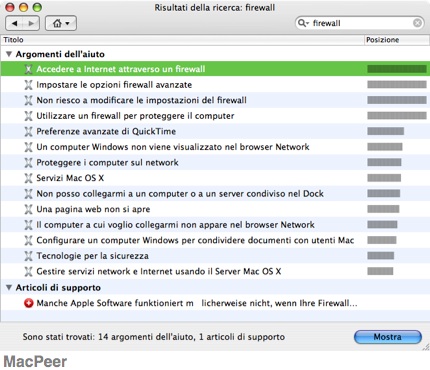Image resolution: width=430 pixels, height=370 pixels.
Task: Click icon beside Un computer Windows non viene visualizzato
Action: coord(28,147)
